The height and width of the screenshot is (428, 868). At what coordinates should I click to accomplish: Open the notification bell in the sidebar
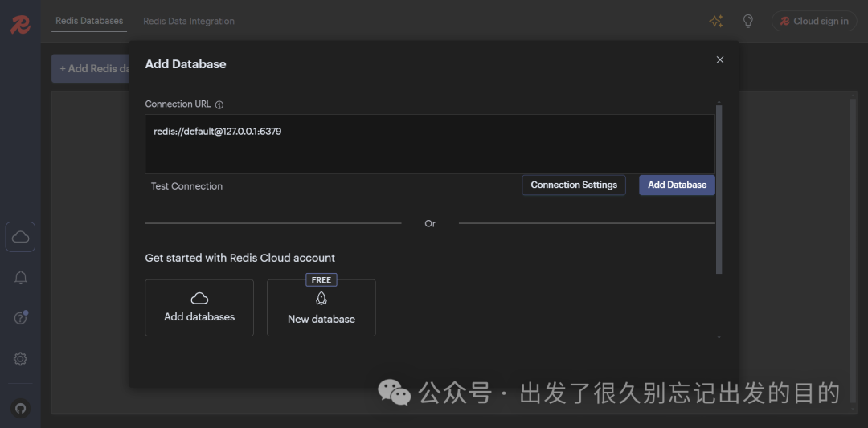pyautogui.click(x=21, y=278)
